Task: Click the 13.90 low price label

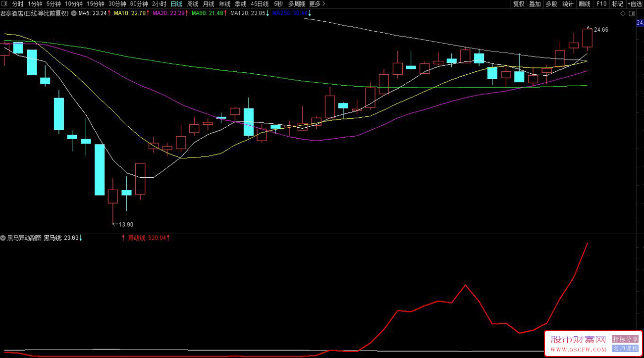Action: click(126, 224)
